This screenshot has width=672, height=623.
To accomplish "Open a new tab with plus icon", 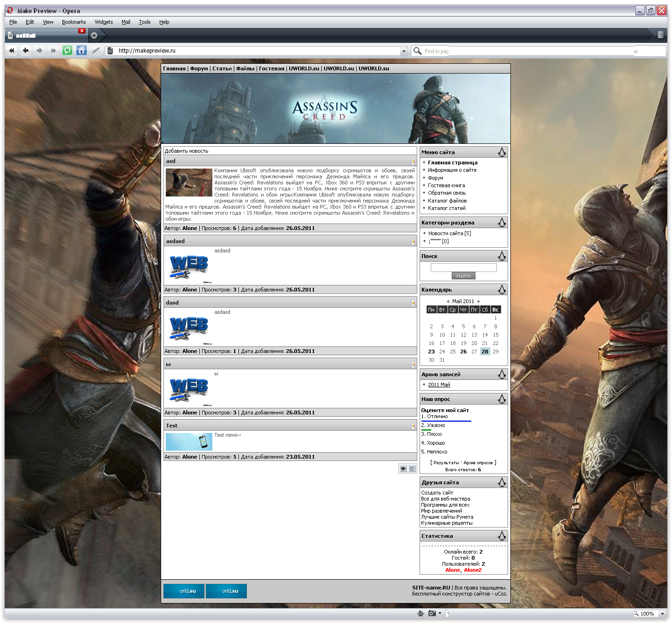I will tap(94, 35).
